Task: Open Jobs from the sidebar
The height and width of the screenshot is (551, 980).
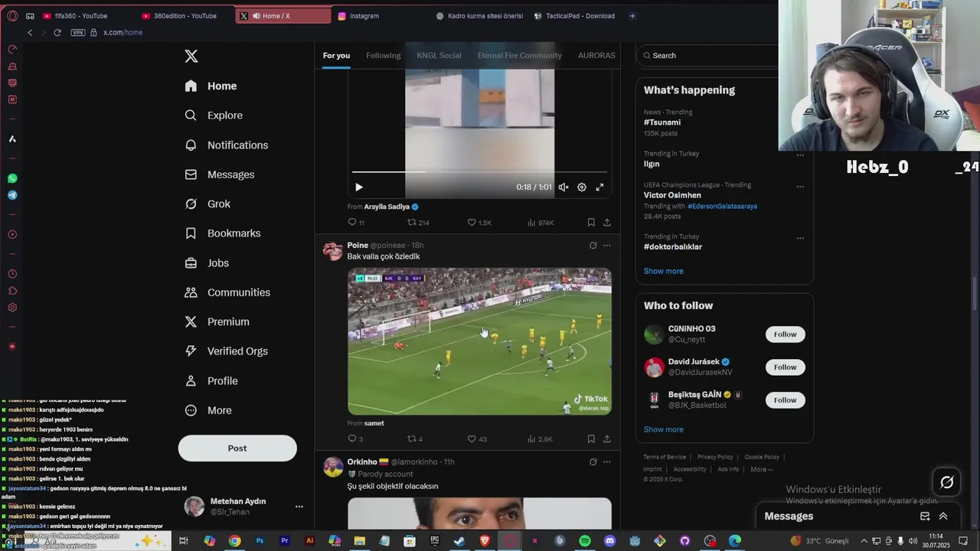Action: tap(207, 262)
